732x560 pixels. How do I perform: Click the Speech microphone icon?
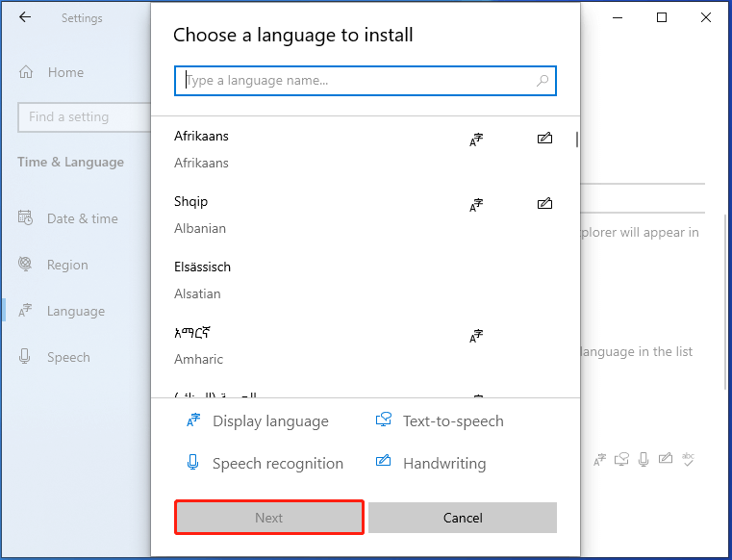[25, 356]
